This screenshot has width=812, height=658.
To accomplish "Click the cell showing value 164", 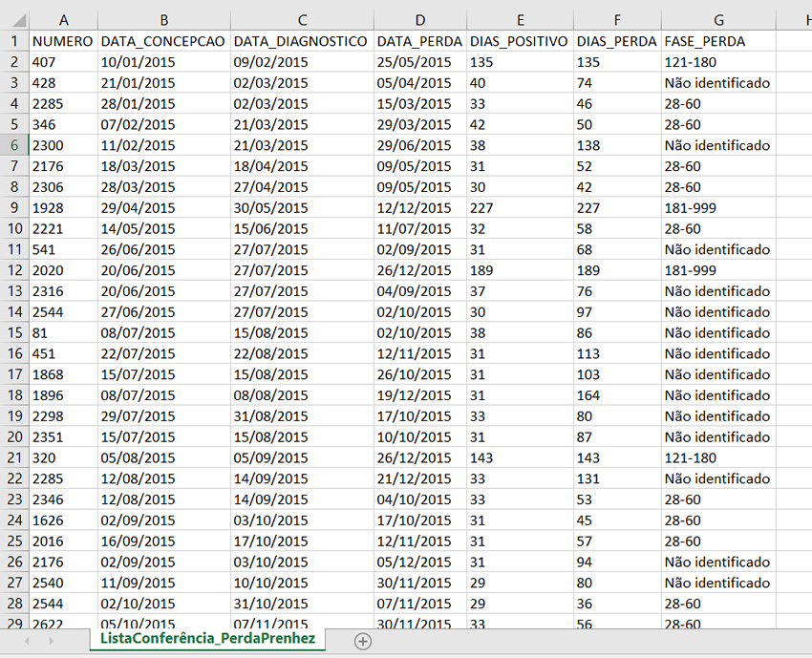I will click(617, 395).
